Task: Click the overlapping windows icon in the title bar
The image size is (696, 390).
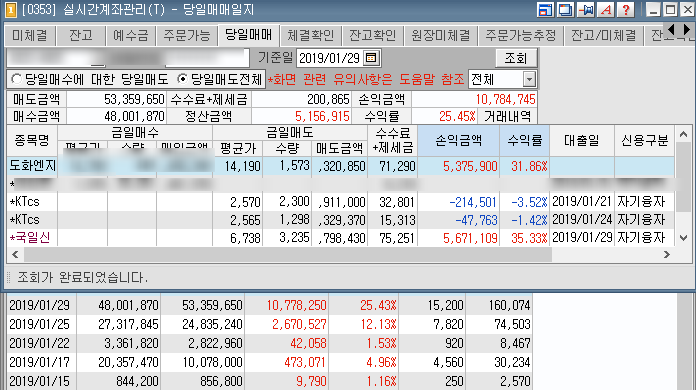Action: 565,10
